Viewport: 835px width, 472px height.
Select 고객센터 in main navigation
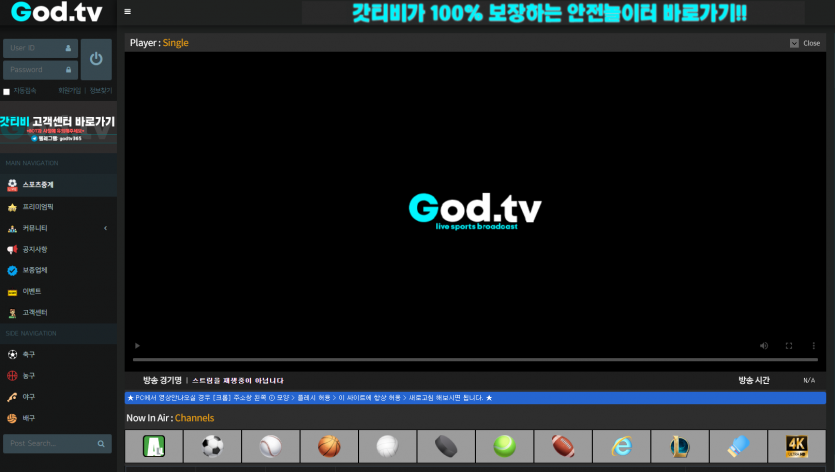click(x=58, y=313)
